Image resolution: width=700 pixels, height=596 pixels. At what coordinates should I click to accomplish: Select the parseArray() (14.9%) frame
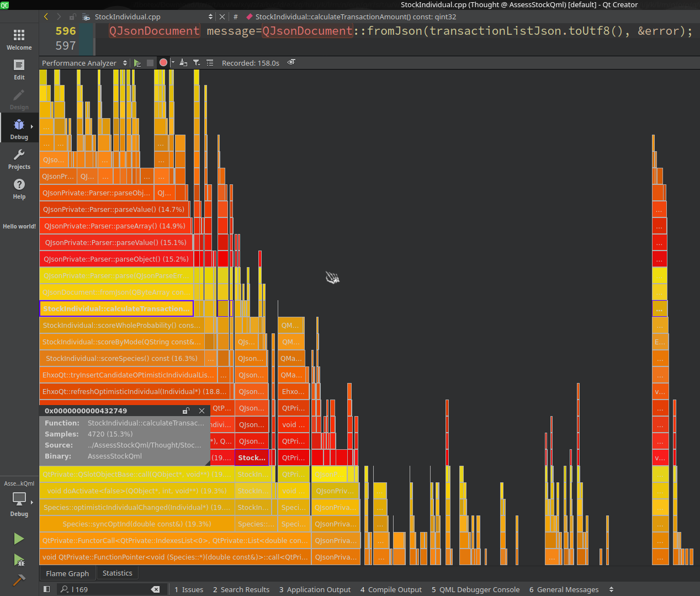[x=115, y=226]
